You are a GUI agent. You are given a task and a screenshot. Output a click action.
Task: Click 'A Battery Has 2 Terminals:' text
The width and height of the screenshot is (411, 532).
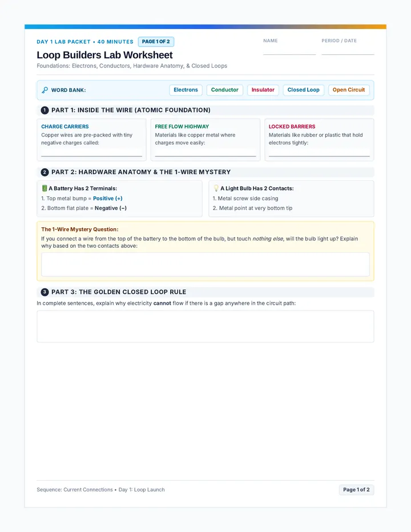pos(83,188)
